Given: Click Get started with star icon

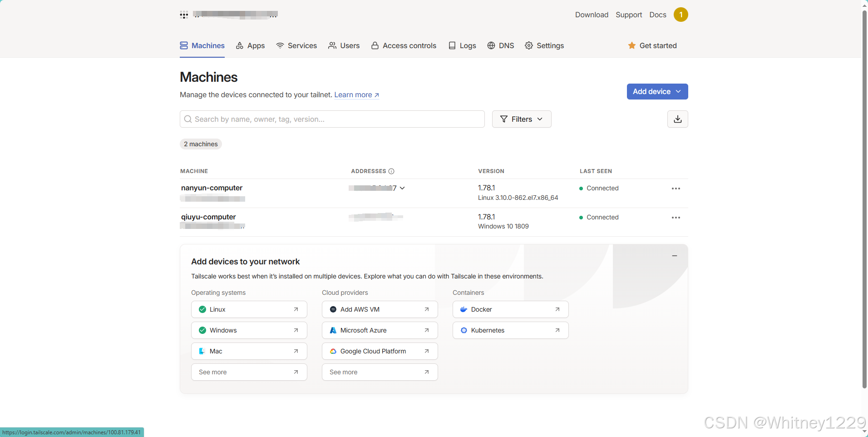Looking at the screenshot, I should 652,45.
